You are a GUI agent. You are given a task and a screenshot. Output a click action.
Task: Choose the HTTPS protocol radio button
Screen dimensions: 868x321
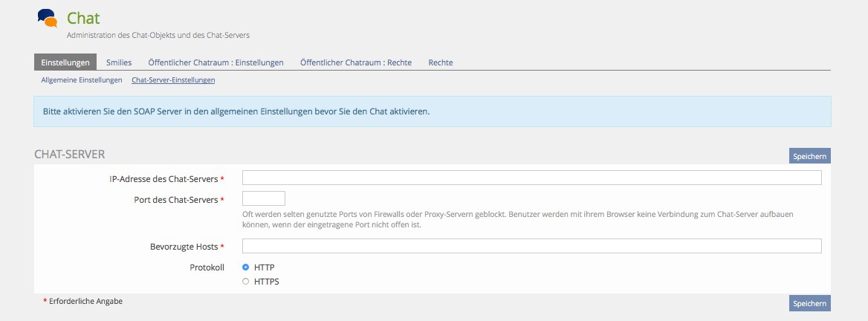tap(246, 281)
